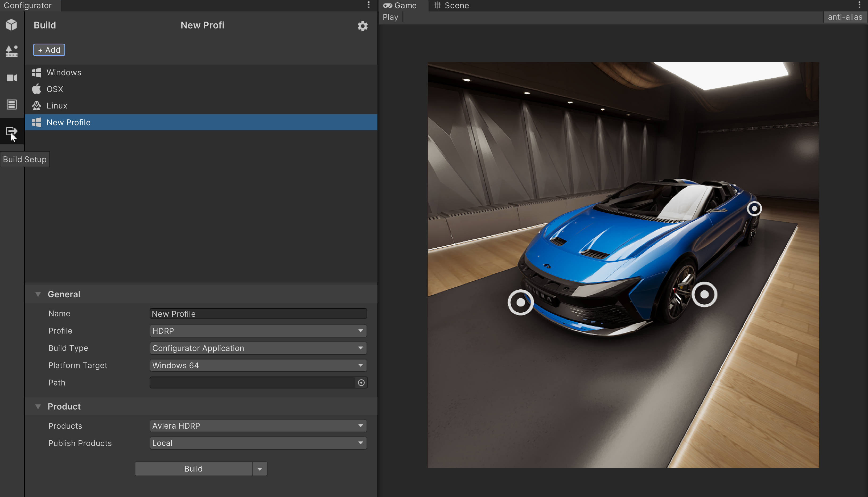Collapse the General section

click(x=38, y=294)
